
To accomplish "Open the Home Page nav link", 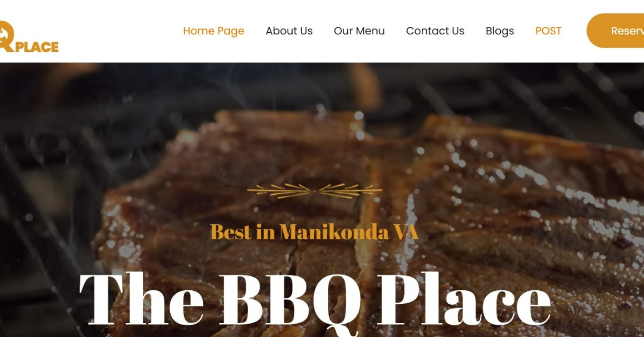I will point(214,31).
